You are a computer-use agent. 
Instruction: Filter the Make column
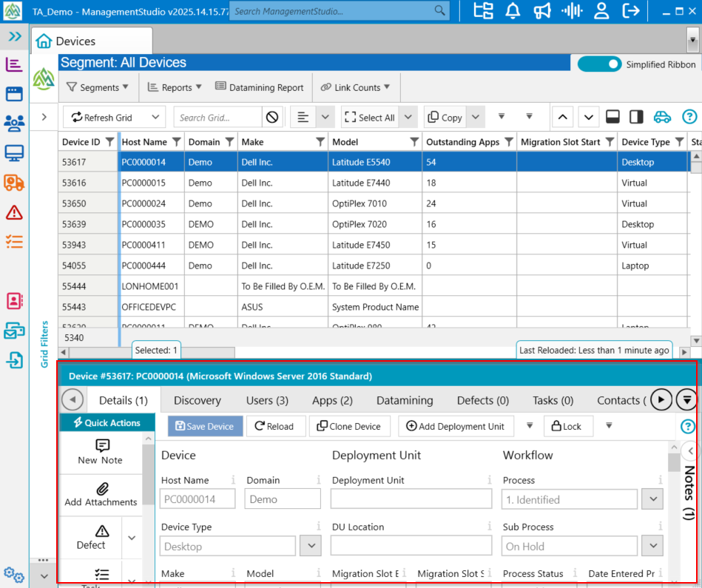[x=320, y=142]
